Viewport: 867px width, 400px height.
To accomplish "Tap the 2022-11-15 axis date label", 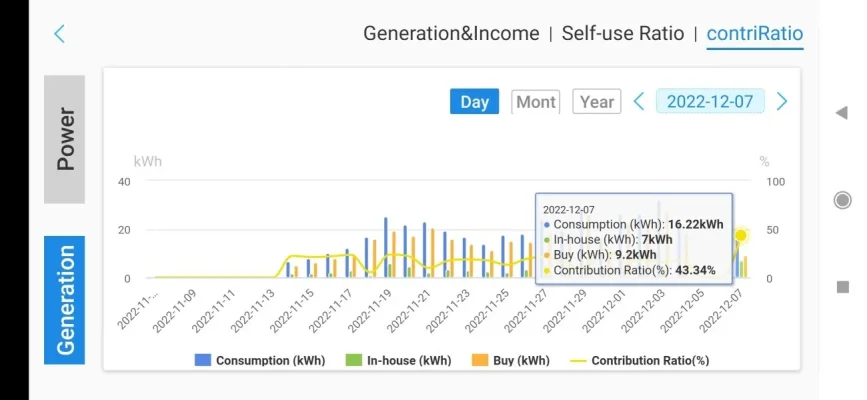I will (293, 311).
